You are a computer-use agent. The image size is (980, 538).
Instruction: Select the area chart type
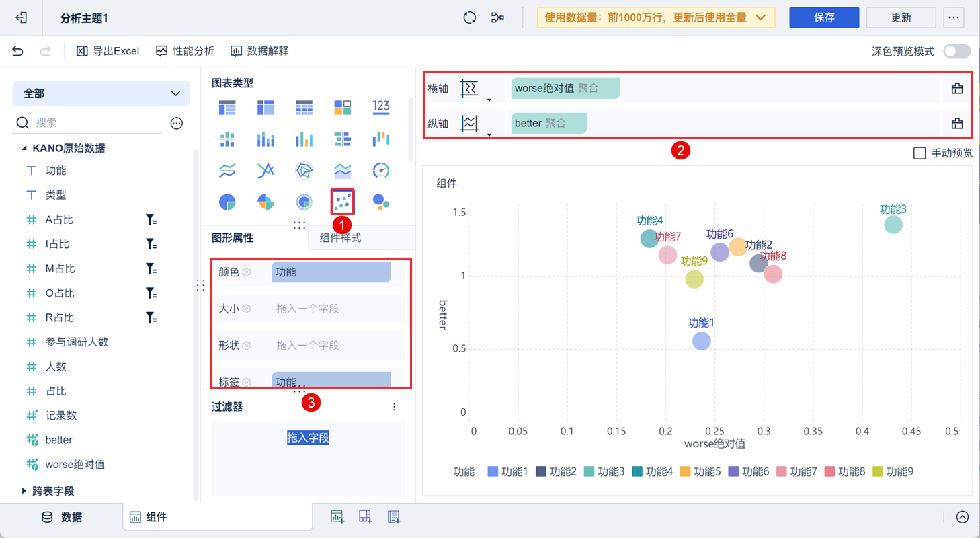(x=343, y=171)
